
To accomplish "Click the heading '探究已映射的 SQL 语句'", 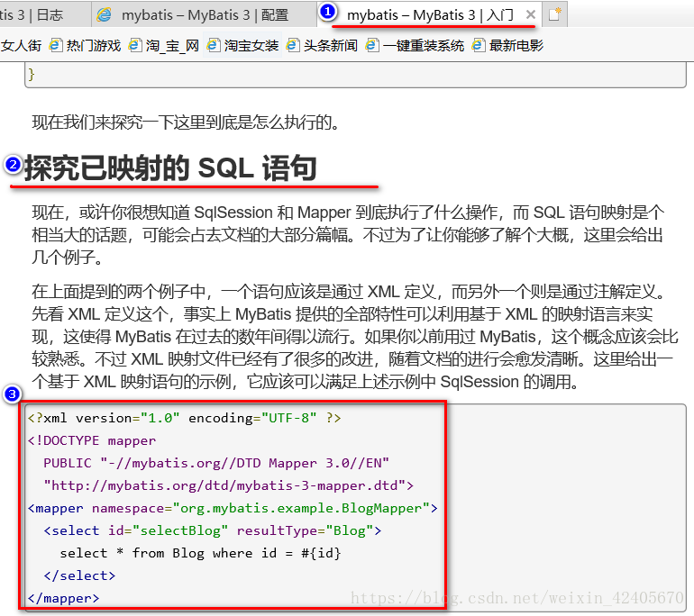I will (x=170, y=168).
